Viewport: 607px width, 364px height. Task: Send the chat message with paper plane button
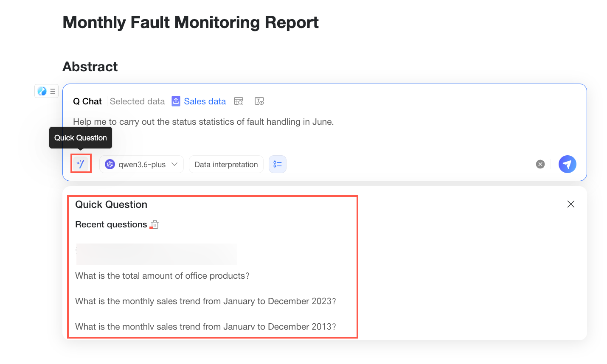pyautogui.click(x=567, y=164)
